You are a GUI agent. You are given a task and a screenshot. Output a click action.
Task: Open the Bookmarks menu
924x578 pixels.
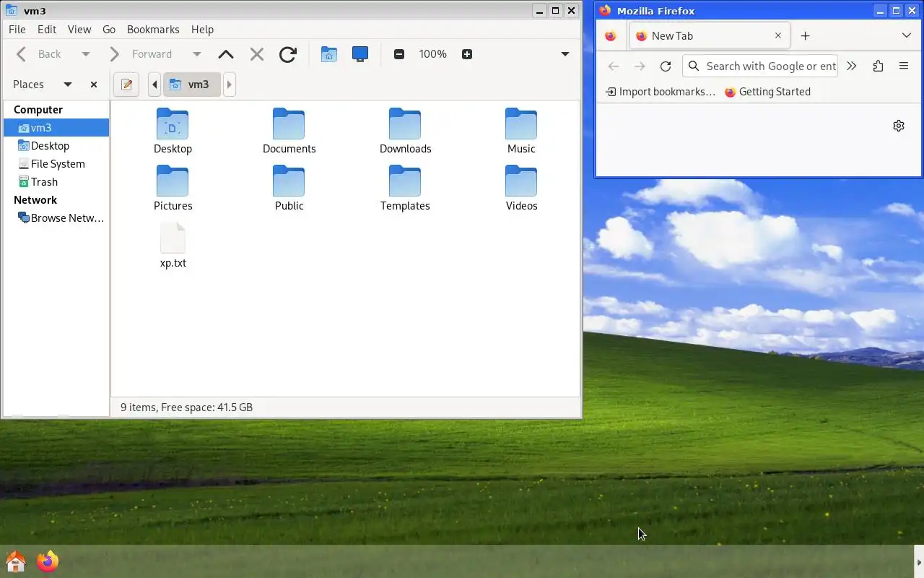point(153,30)
